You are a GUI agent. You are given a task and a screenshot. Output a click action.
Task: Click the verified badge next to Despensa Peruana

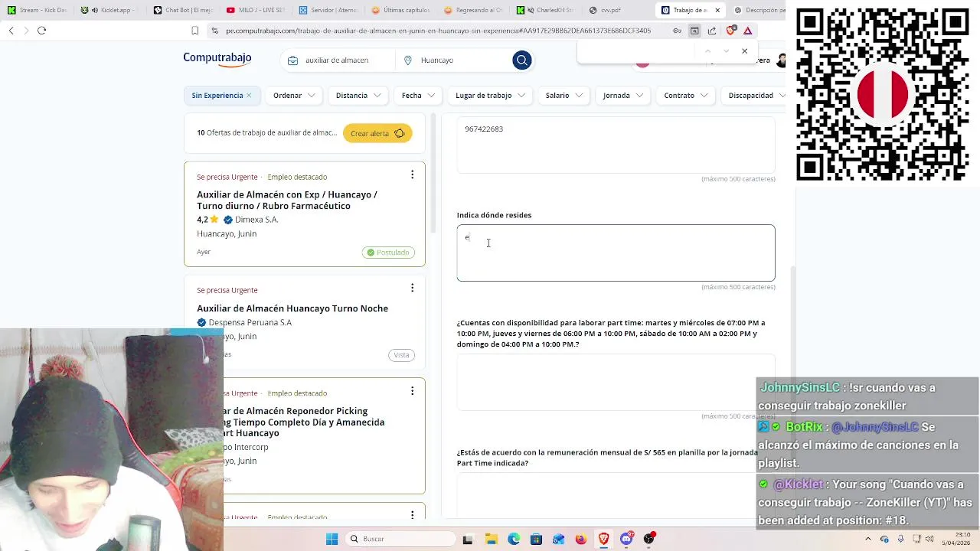[x=201, y=322]
